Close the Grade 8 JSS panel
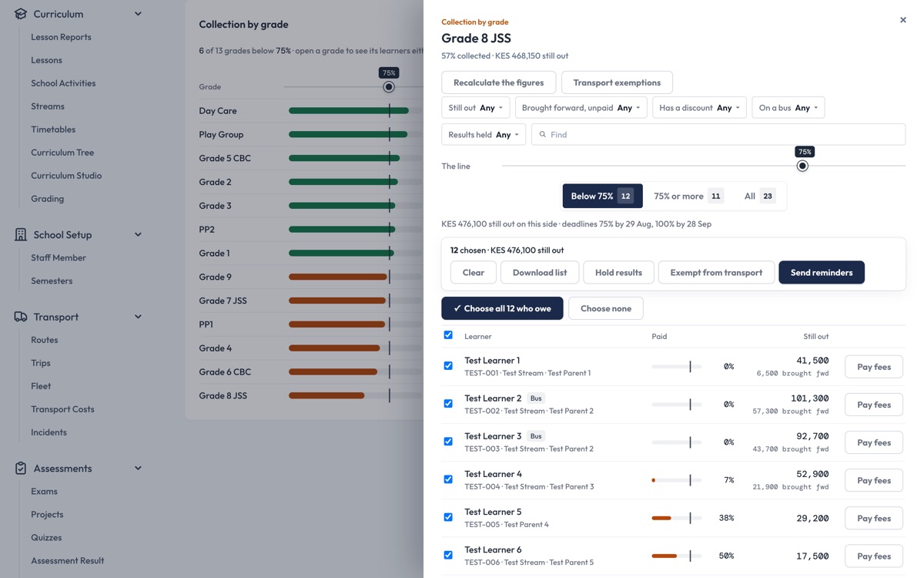The width and height of the screenshot is (924, 578). point(903,20)
